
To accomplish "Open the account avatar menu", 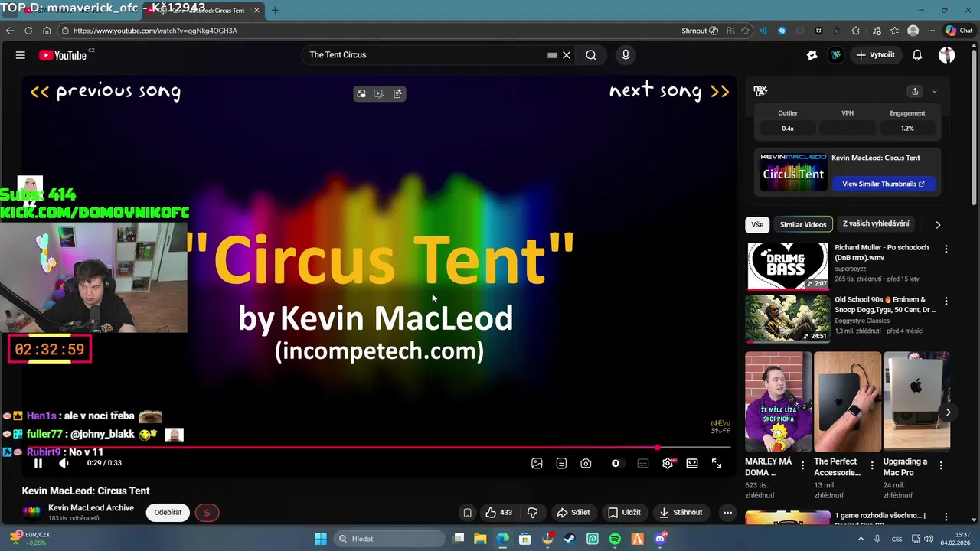I will click(947, 55).
